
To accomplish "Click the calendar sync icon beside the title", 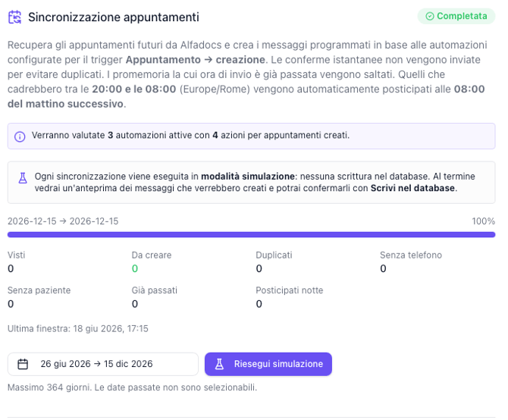I will click(x=14, y=17).
